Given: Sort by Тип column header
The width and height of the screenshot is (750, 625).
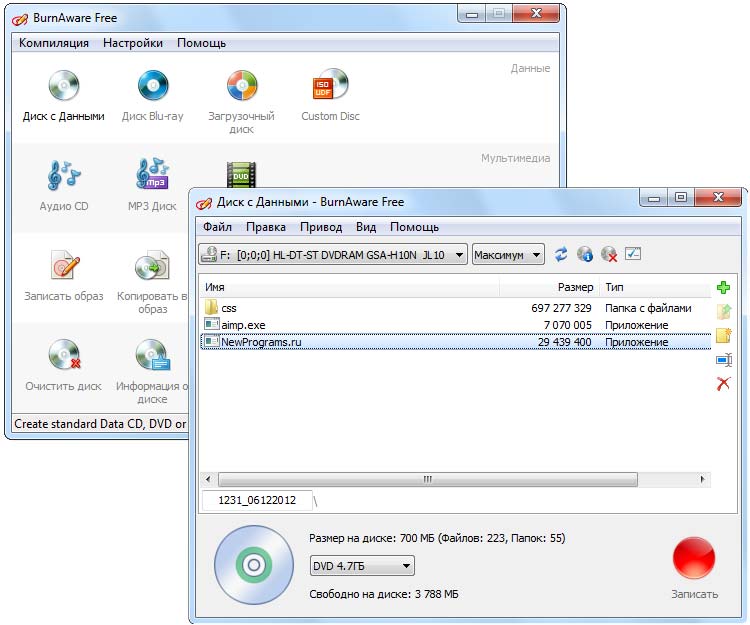Looking at the screenshot, I should click(655, 287).
